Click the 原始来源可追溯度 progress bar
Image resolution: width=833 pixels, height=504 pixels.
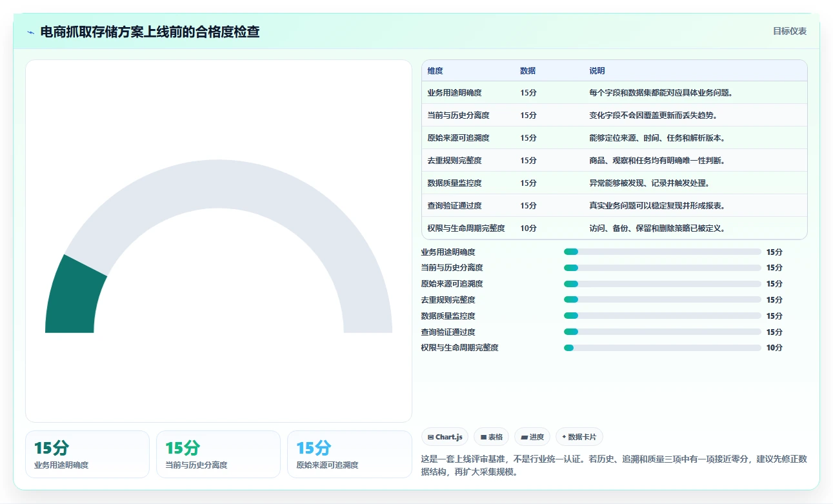tap(663, 284)
